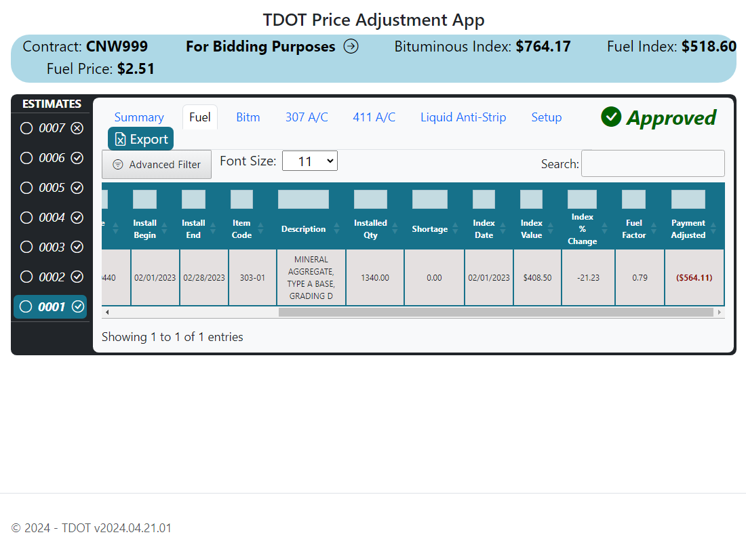This screenshot has height=560, width=746.
Task: Select estimate 0005 radio button
Action: [26, 188]
